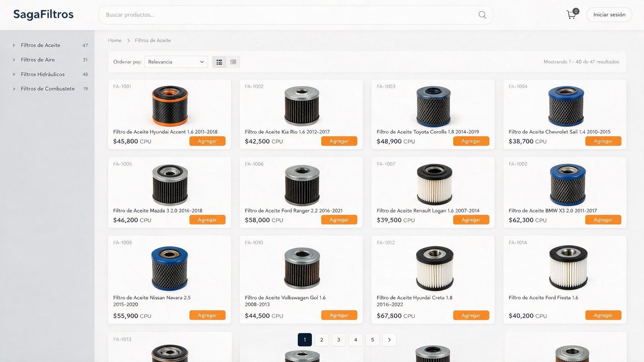
Task: Add Renault Logan filter to cart
Action: (x=471, y=220)
